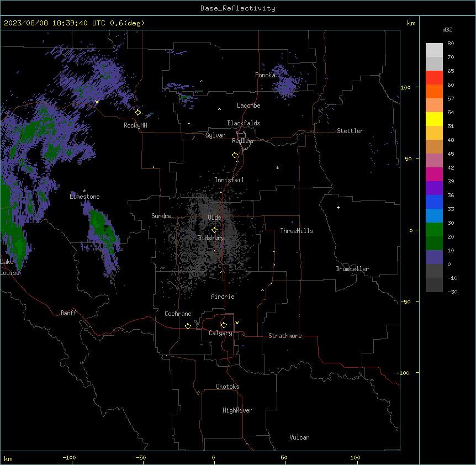Click the Sylvan town label

point(215,135)
